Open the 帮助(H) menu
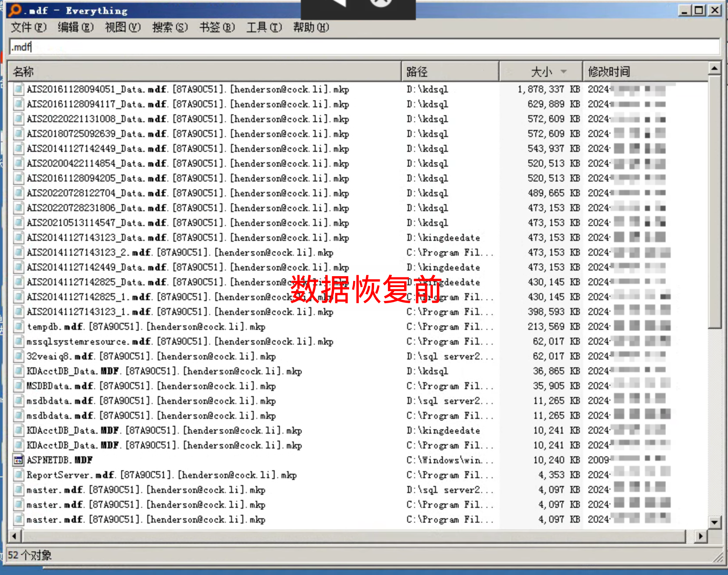The height and width of the screenshot is (575, 728). point(311,27)
